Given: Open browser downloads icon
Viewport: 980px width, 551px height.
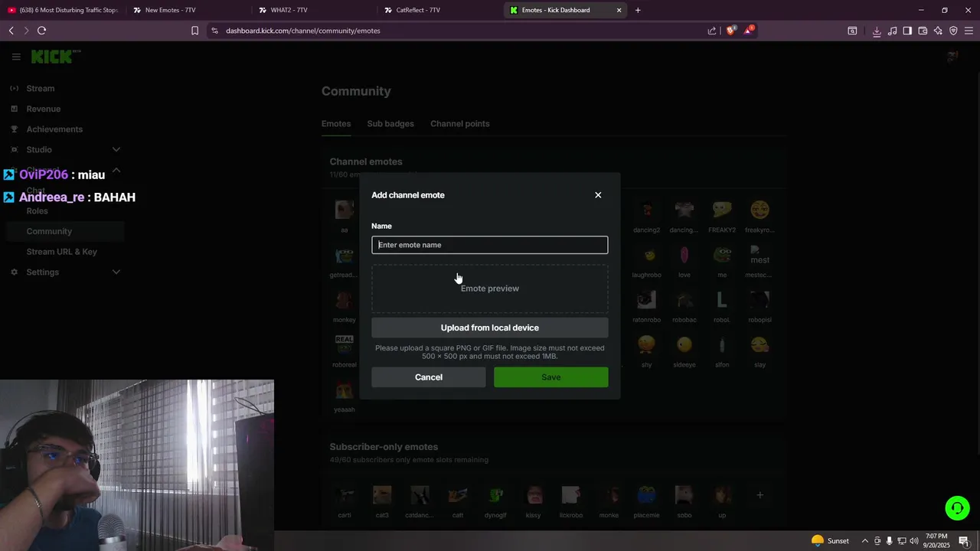Looking at the screenshot, I should click(877, 31).
